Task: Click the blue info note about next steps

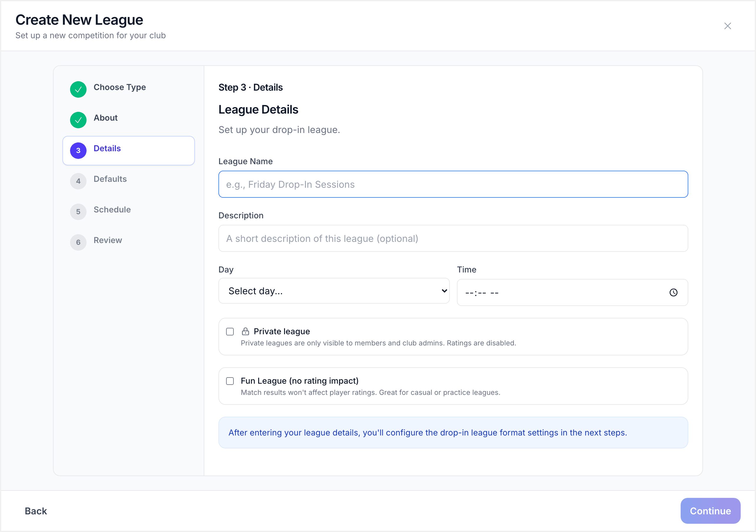Action: coord(453,432)
